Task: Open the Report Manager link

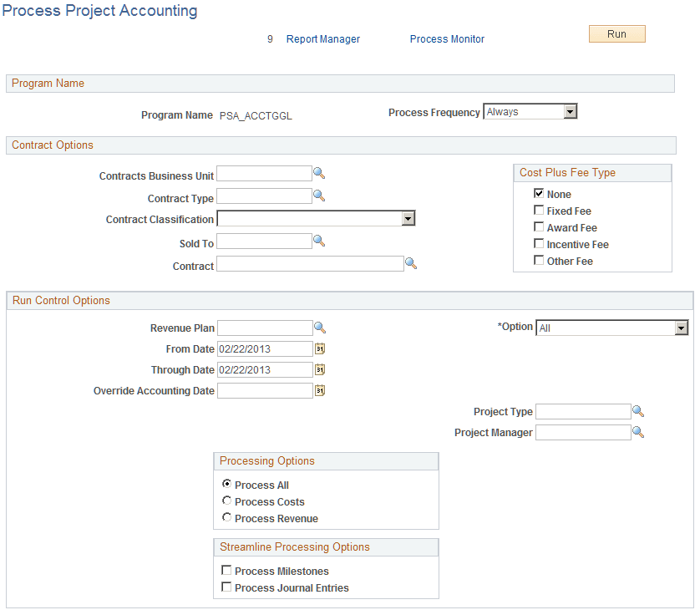Action: click(x=323, y=38)
